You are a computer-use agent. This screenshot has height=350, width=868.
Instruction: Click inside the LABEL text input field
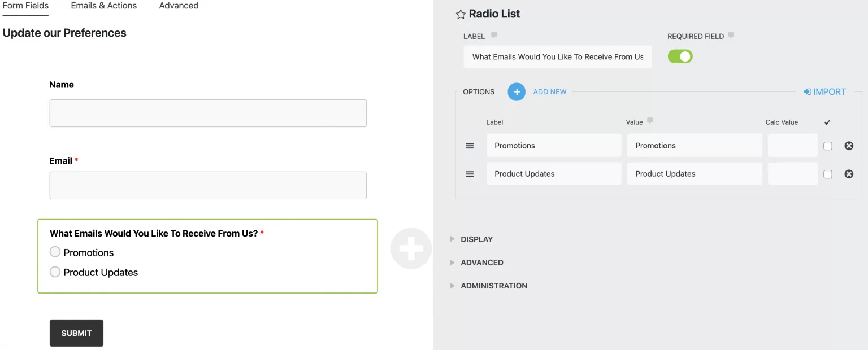(557, 56)
